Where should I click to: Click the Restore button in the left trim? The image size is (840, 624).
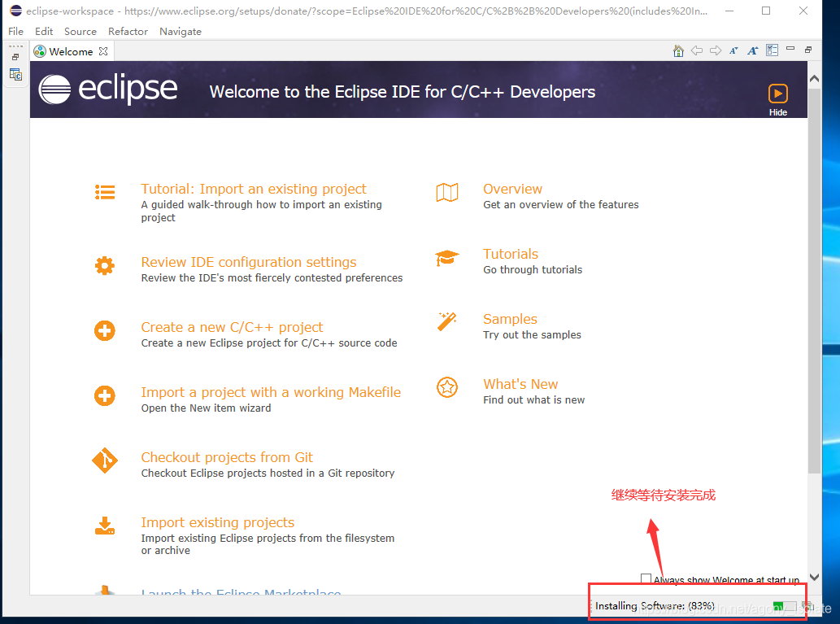click(15, 57)
